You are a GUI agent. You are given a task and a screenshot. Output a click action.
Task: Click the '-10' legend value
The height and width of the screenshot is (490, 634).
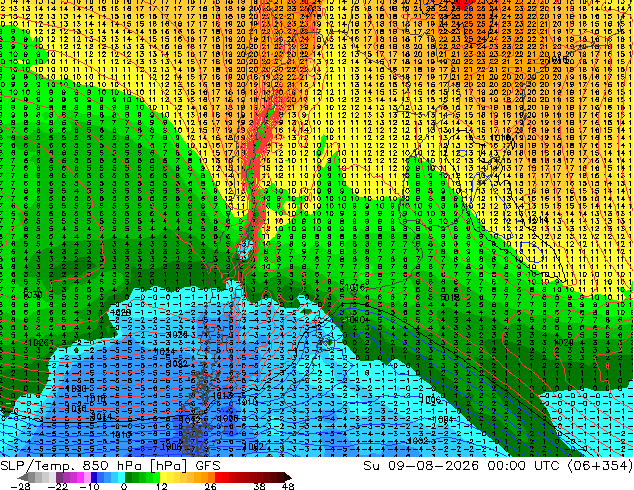(x=89, y=486)
